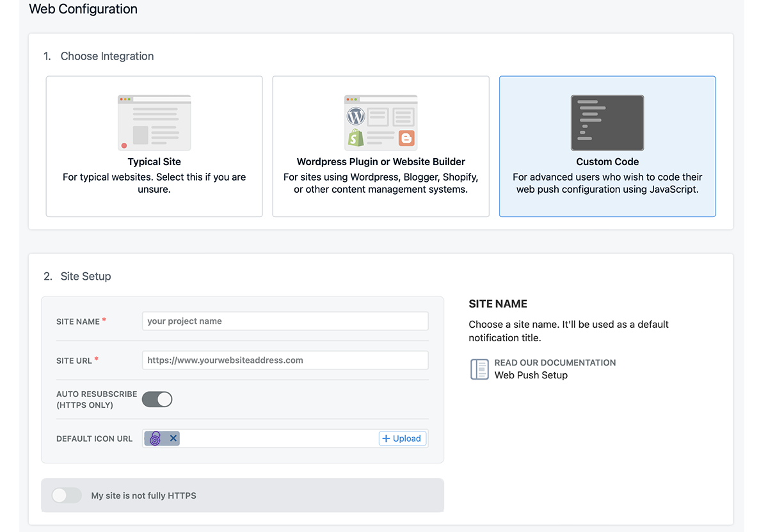The image size is (768, 532).
Task: Click the Site Name input field
Action: point(285,321)
